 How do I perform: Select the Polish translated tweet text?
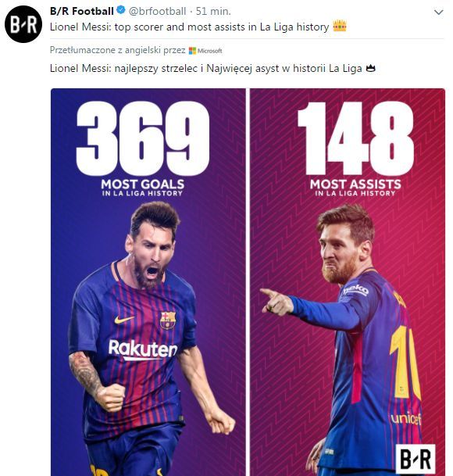206,69
